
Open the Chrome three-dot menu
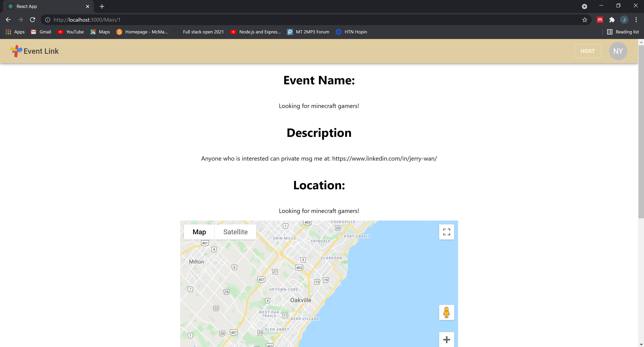636,20
